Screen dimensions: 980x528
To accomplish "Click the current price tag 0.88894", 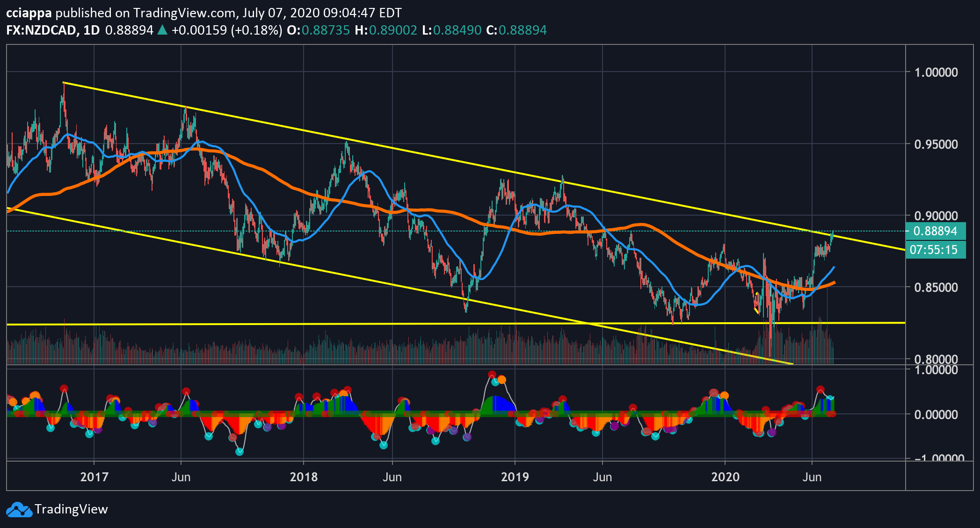I will pos(936,231).
